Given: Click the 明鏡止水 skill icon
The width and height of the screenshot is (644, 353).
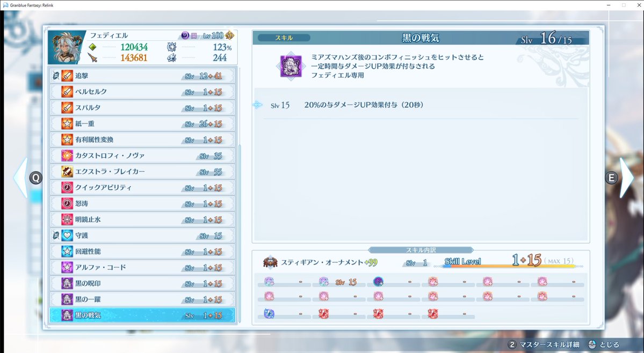Looking at the screenshot, I should [x=67, y=220].
